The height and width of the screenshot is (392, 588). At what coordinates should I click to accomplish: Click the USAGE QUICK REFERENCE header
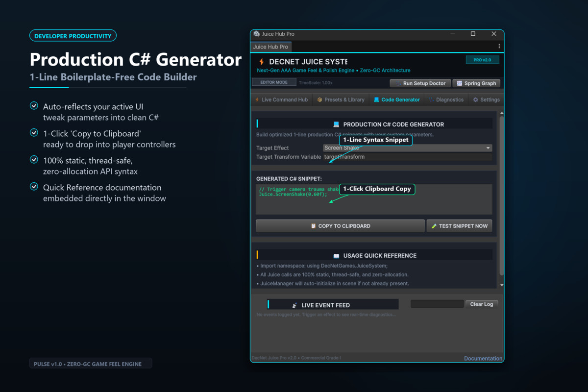coord(375,256)
